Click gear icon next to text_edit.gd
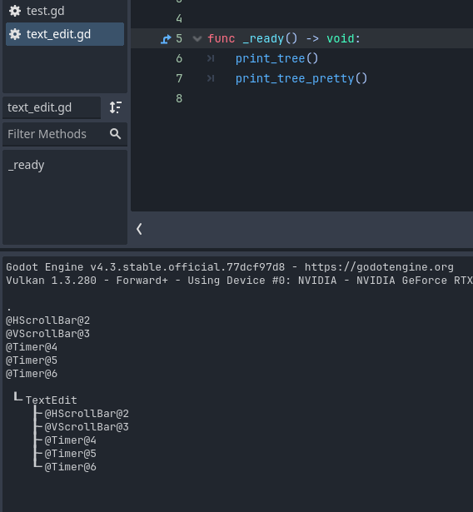Screen dimensions: 473x512 [15, 34]
